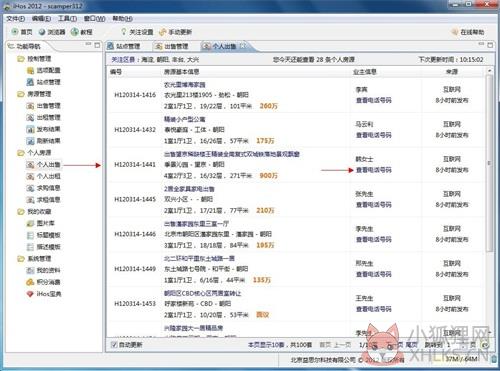Open the 窗口 menu
This screenshot has width=500, height=371.
click(94, 19)
